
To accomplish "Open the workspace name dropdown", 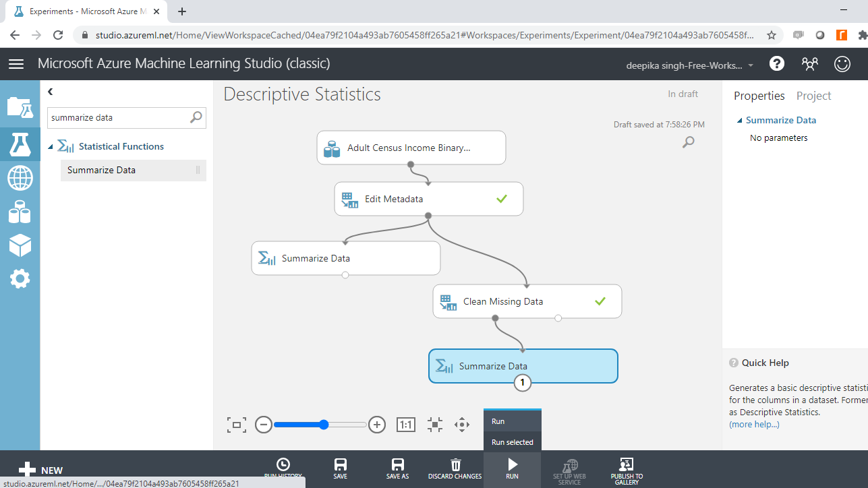I will [691, 65].
